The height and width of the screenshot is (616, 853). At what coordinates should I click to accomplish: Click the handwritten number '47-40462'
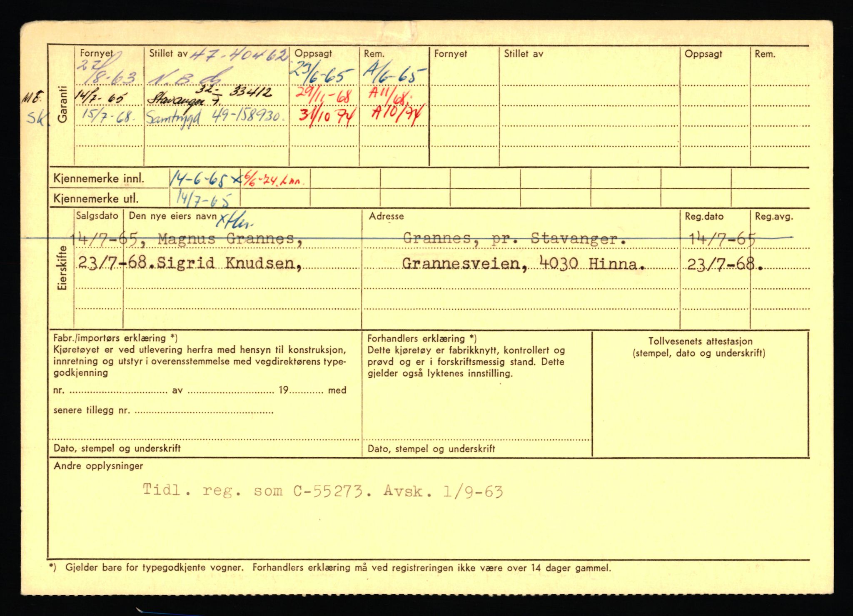[x=239, y=55]
